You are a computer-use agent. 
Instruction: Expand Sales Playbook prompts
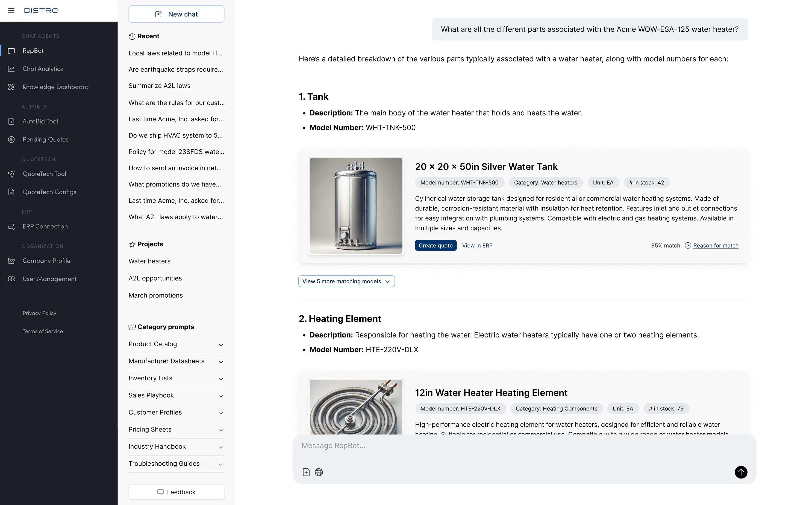176,395
